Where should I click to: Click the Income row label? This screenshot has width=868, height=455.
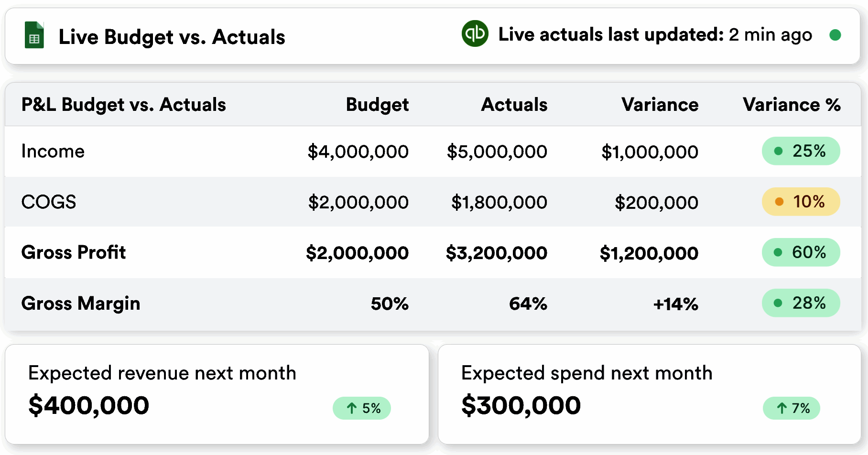click(53, 152)
